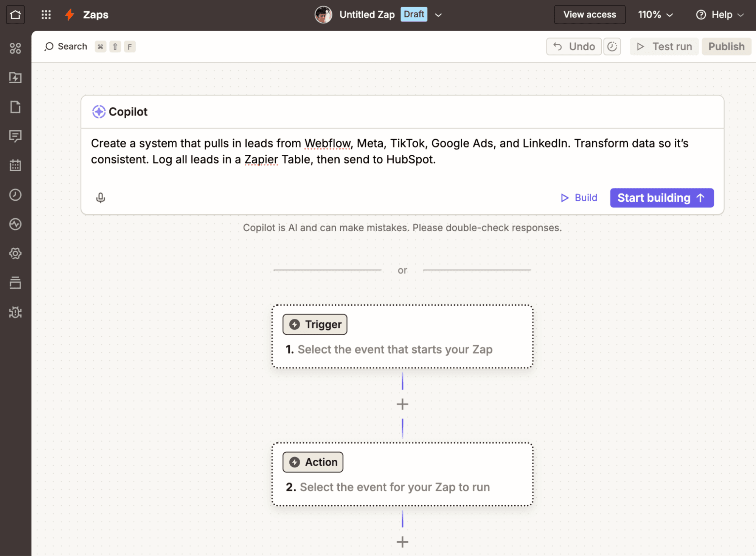This screenshot has width=756, height=556.
Task: Open the version history clock button
Action: (612, 47)
